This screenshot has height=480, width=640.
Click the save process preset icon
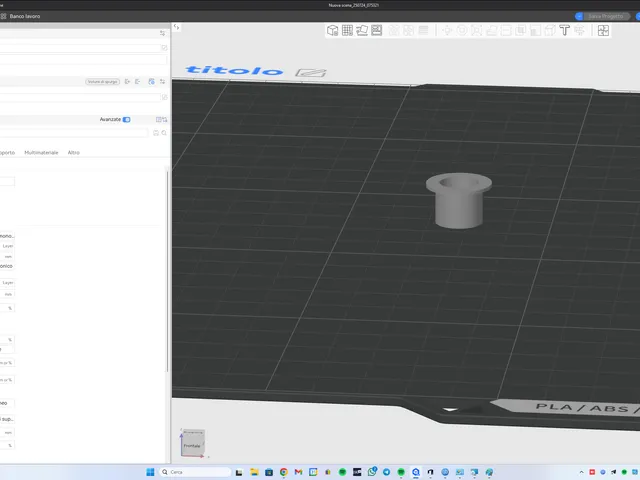(156, 133)
